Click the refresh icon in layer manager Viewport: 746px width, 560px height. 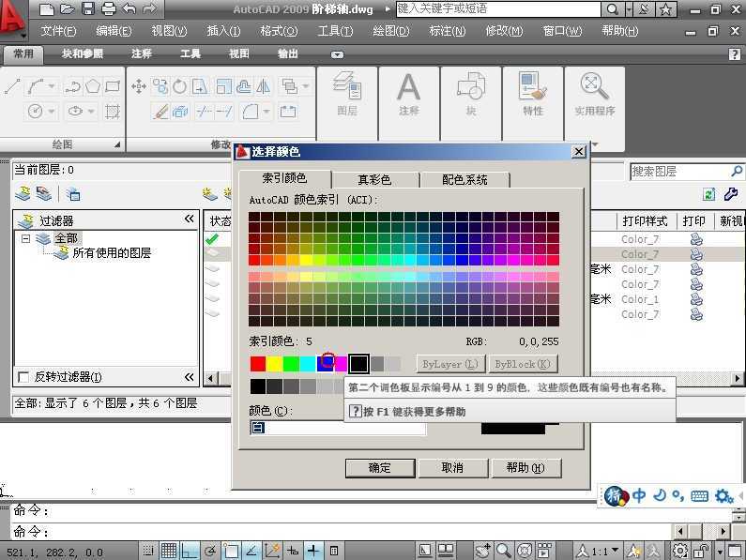pos(708,194)
